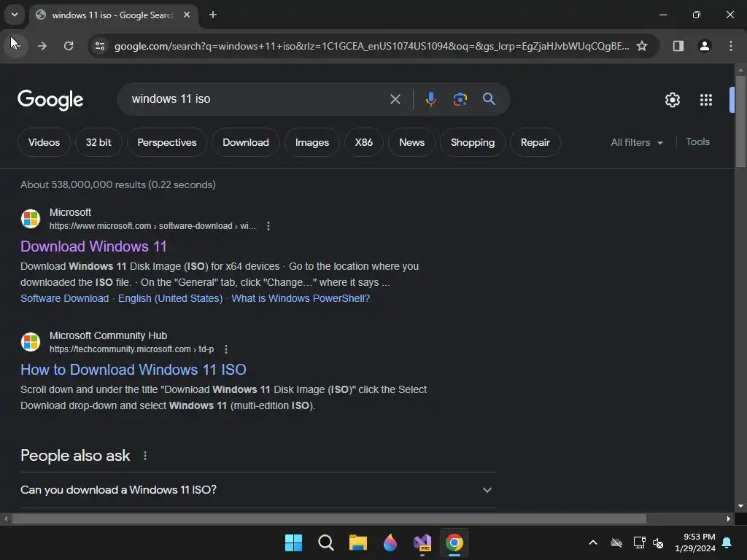Screen dimensions: 747x560
Task: Open the Tools button
Action: pyautogui.click(x=697, y=142)
